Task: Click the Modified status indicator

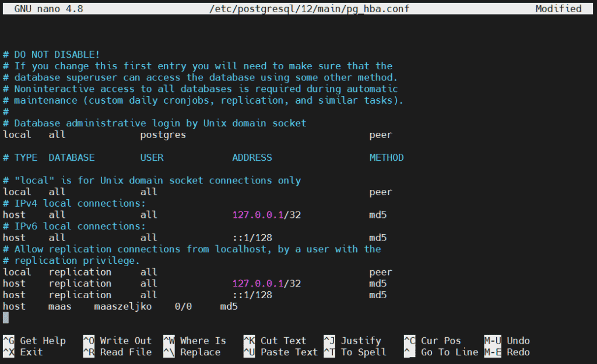Action: 558,9
